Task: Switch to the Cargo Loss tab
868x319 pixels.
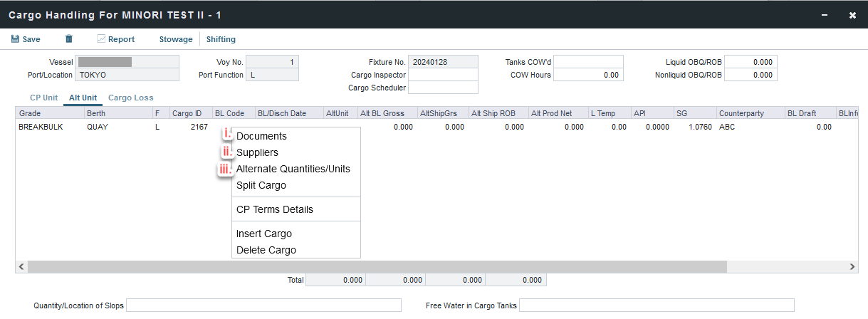Action: pyautogui.click(x=130, y=98)
